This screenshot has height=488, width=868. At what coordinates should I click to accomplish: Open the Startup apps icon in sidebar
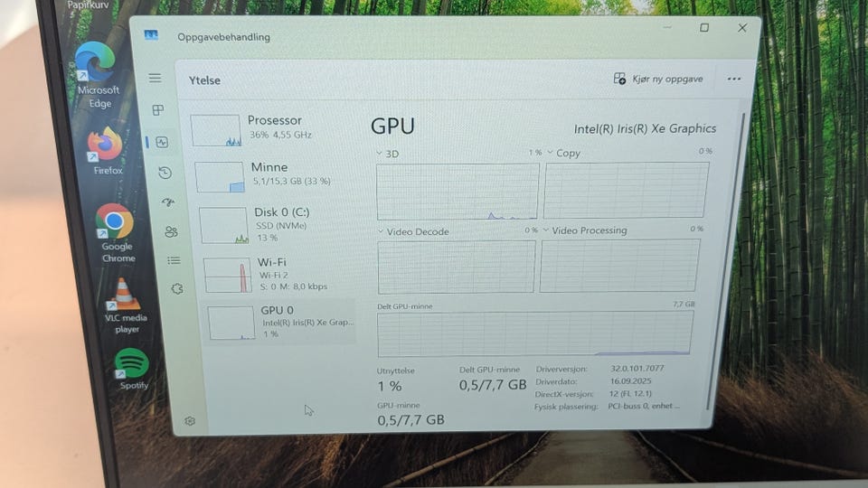pyautogui.click(x=168, y=202)
